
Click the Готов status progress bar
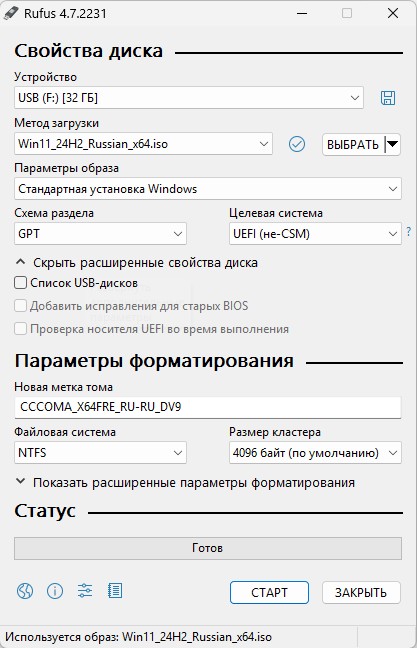click(x=208, y=548)
